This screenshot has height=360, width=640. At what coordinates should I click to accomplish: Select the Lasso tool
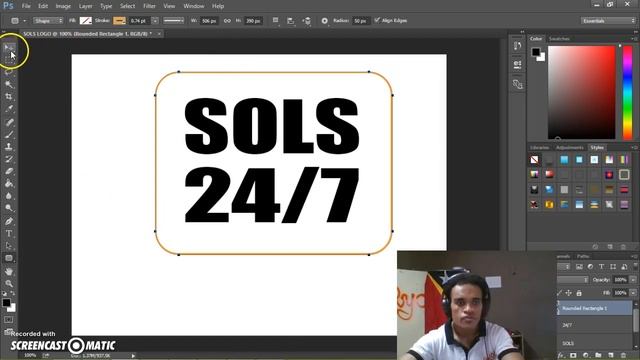[9, 72]
